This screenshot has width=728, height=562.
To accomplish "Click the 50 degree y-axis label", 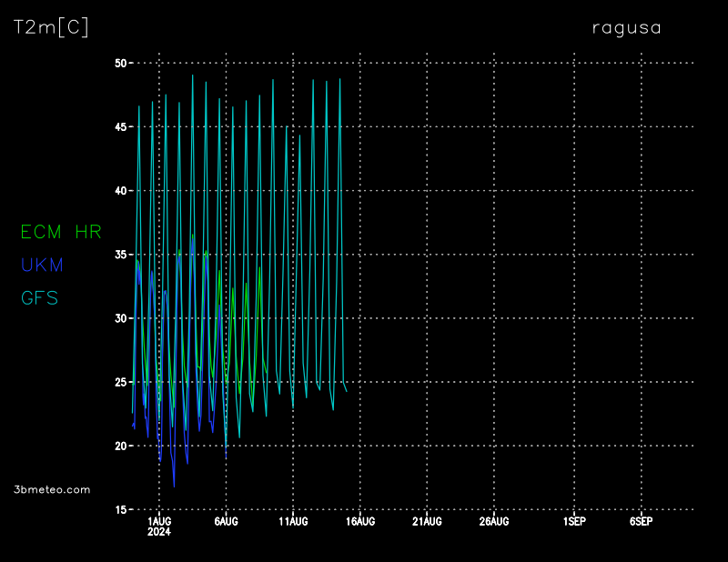I will 121,63.
